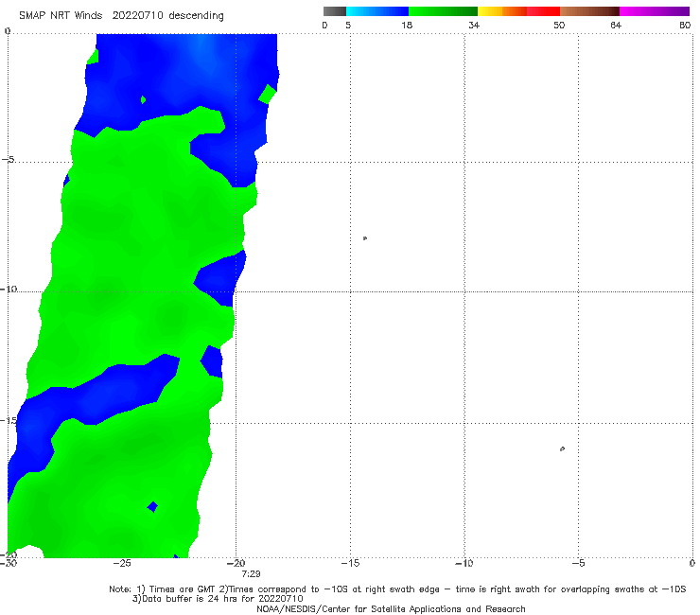Image resolution: width=700 pixels, height=615 pixels.
Task: Click the NOAA/NESDIS credit line
Action: [x=391, y=608]
